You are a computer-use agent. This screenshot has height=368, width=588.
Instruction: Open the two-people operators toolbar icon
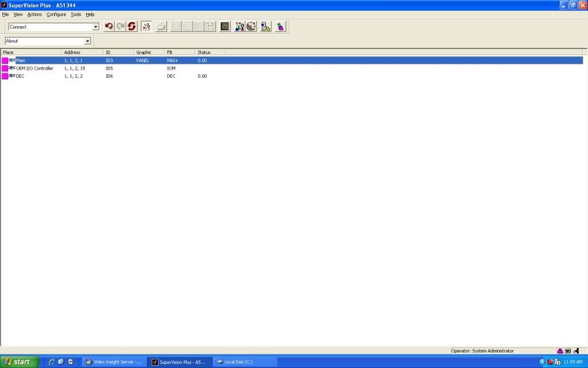pos(239,26)
